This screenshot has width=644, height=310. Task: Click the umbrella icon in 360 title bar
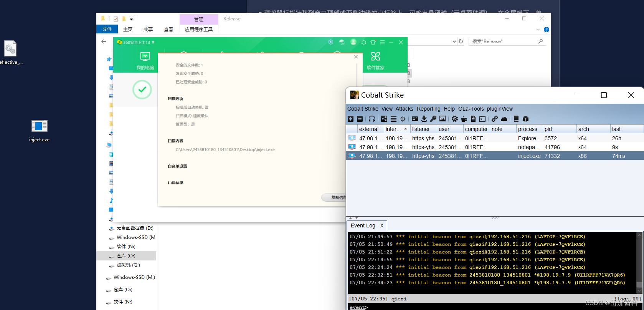[x=342, y=42]
